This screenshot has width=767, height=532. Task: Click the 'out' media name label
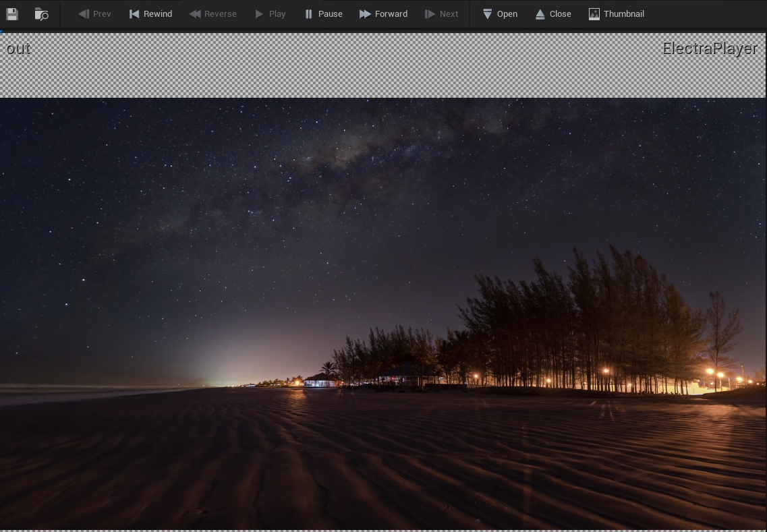[18, 49]
